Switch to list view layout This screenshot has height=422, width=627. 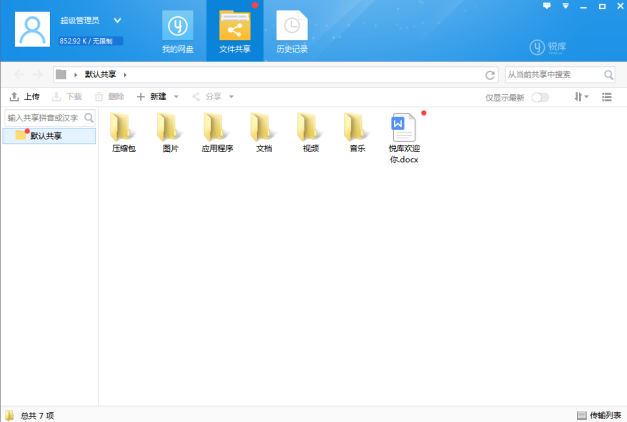tap(607, 97)
